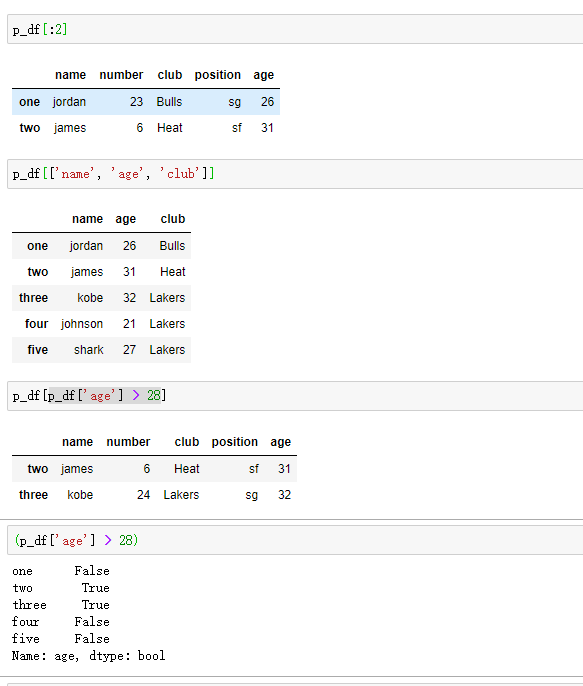This screenshot has width=583, height=686.
Task: Select the highlighted 'one' jordan row
Action: pyautogui.click(x=146, y=102)
